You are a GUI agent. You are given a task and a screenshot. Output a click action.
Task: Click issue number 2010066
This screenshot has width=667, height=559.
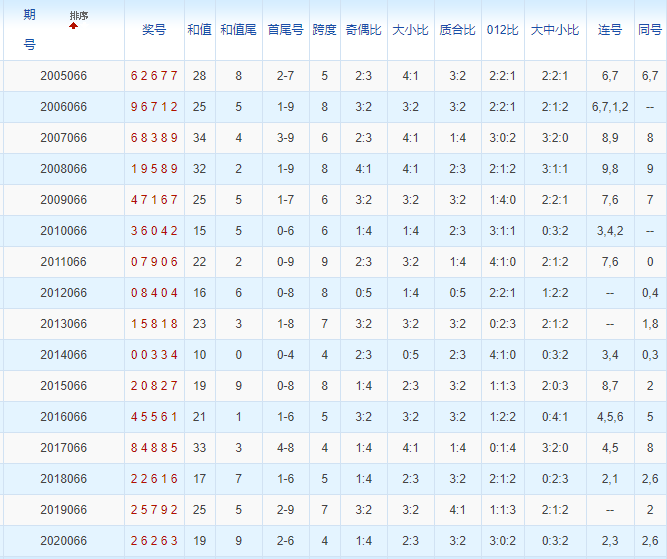(x=64, y=231)
